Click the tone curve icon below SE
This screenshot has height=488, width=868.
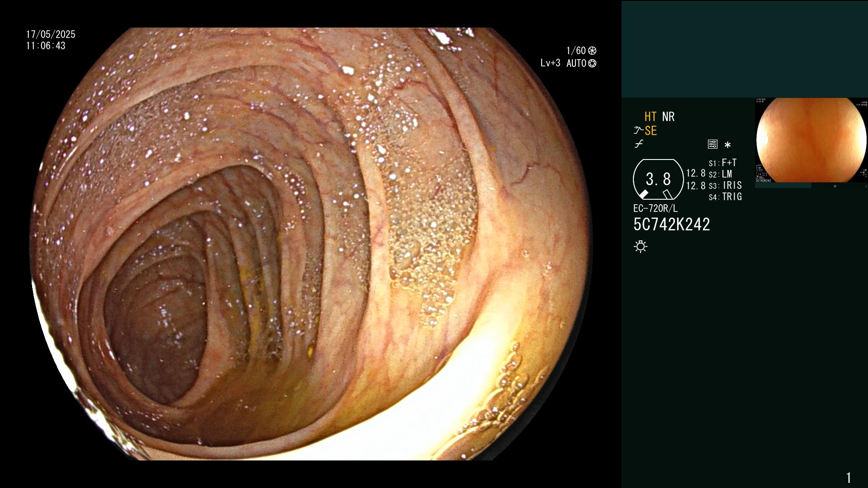[639, 144]
